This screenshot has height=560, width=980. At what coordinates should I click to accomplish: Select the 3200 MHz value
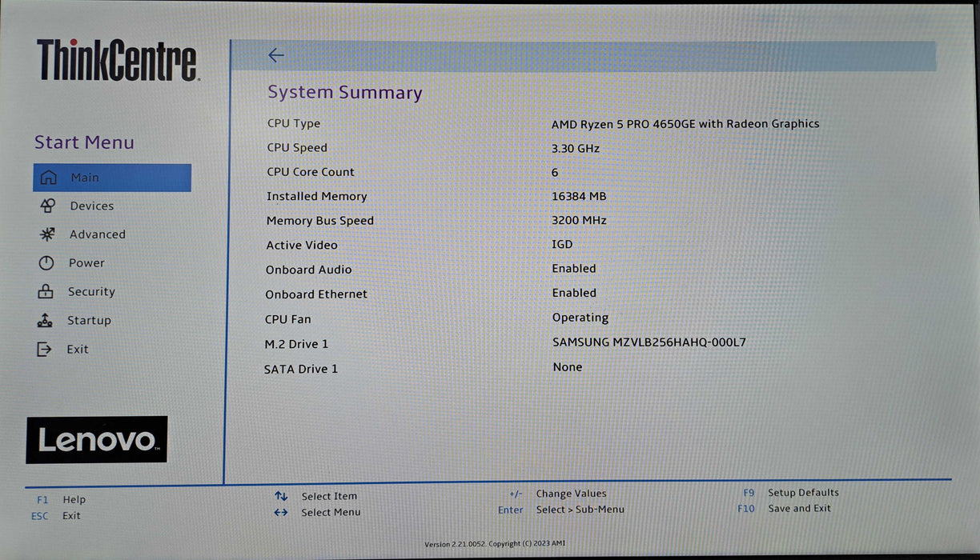(x=579, y=221)
